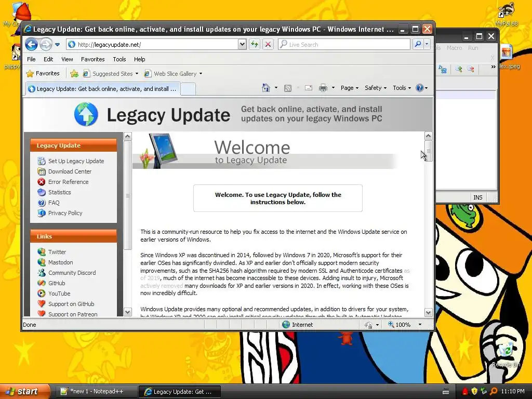This screenshot has height=399, width=532.
Task: Click the Read Mail envelope icon
Action: [309, 88]
